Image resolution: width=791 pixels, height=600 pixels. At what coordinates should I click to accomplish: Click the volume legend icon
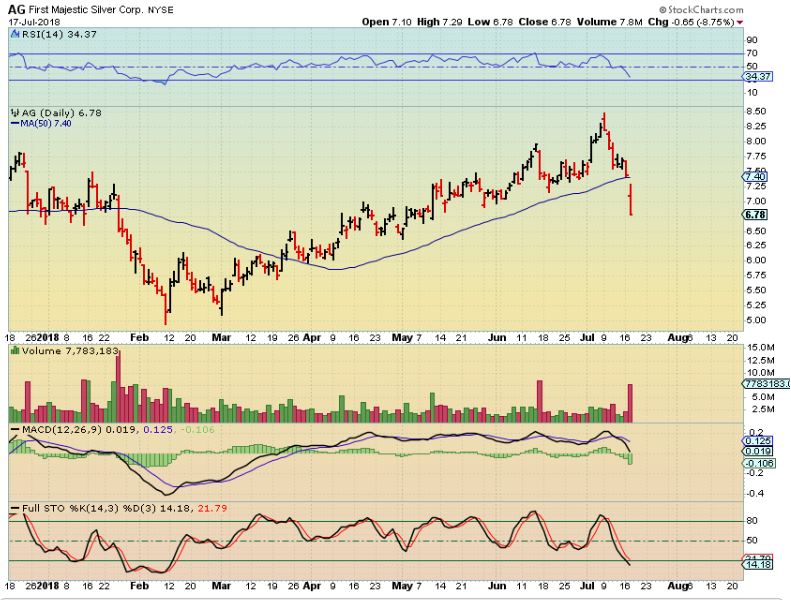coord(15,351)
